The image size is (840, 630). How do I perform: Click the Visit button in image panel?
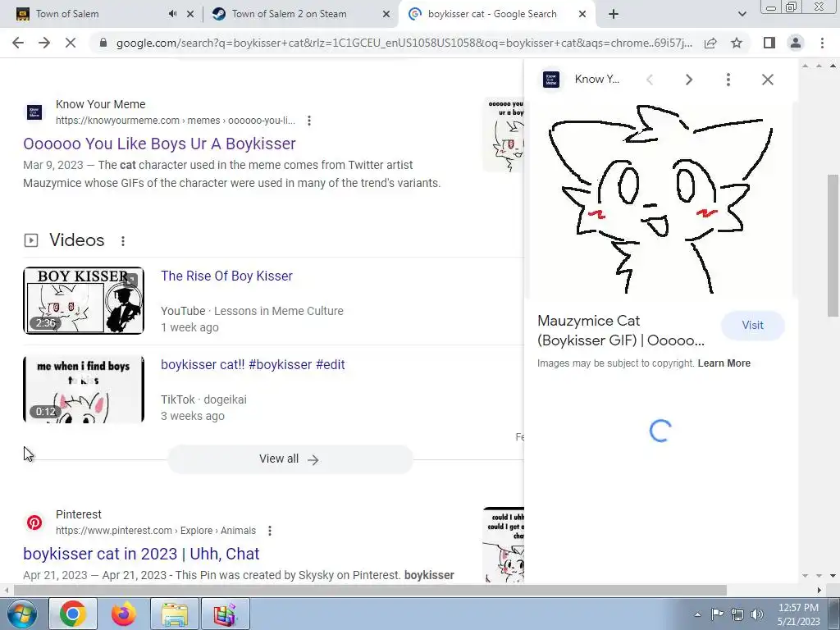(753, 325)
